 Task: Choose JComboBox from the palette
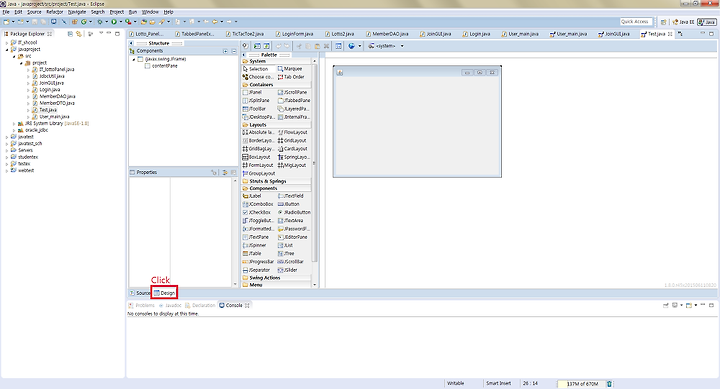click(x=258, y=204)
